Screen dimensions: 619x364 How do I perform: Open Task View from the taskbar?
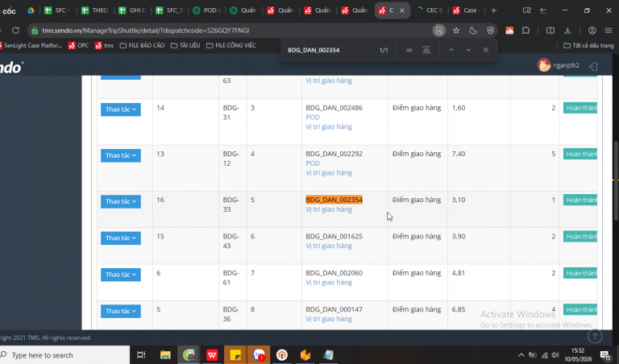pyautogui.click(x=141, y=355)
